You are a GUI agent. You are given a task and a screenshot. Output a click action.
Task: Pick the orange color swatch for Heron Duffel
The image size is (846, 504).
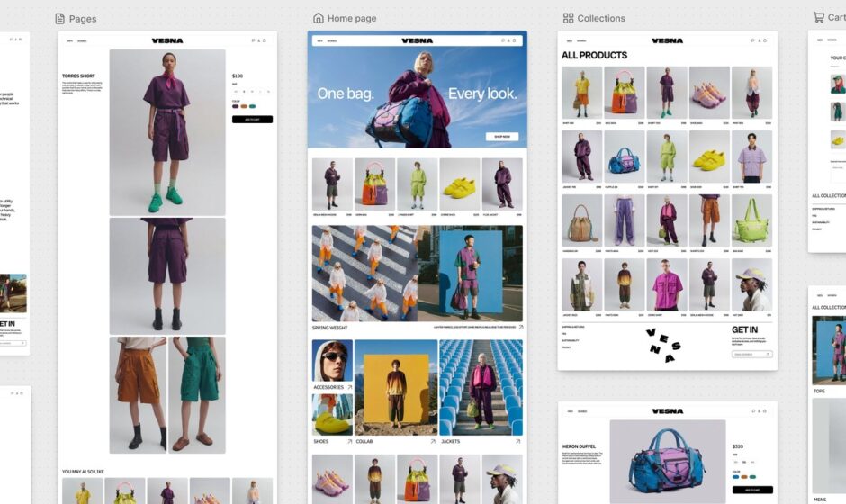[x=744, y=477]
